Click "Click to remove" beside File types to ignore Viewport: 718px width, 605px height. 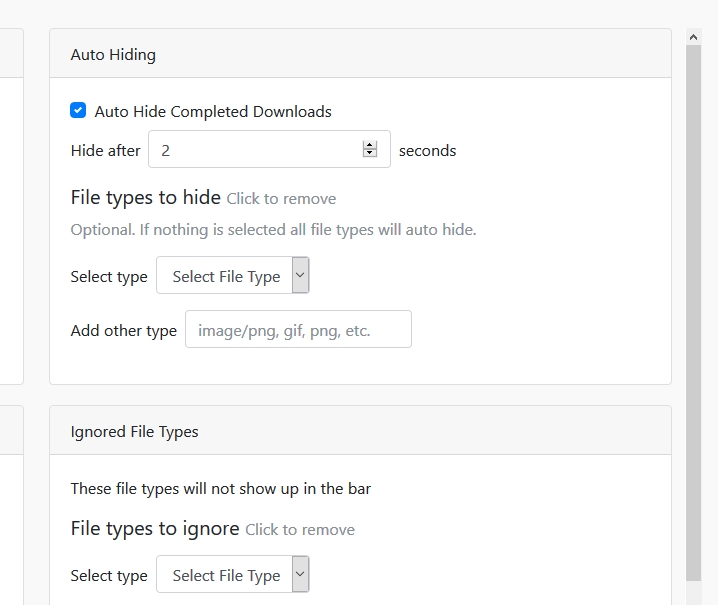click(x=300, y=530)
